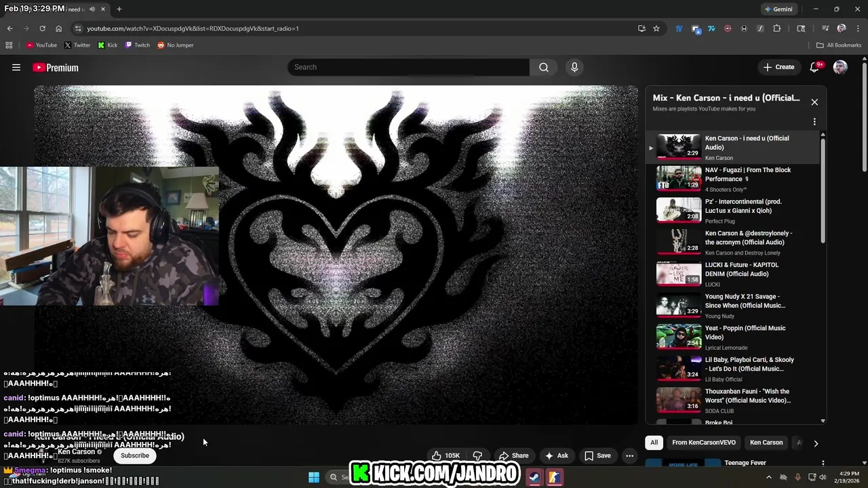Mute the tab via speaker icon
The height and width of the screenshot is (488, 868).
(x=92, y=9)
